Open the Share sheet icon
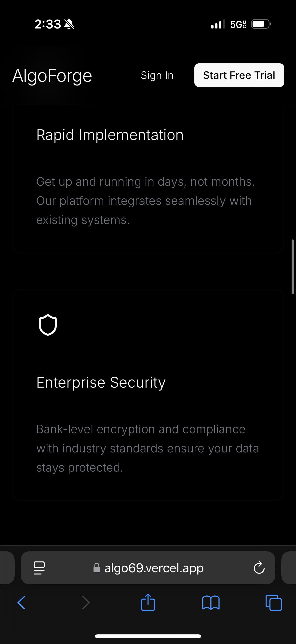The image size is (296, 644). tap(148, 602)
